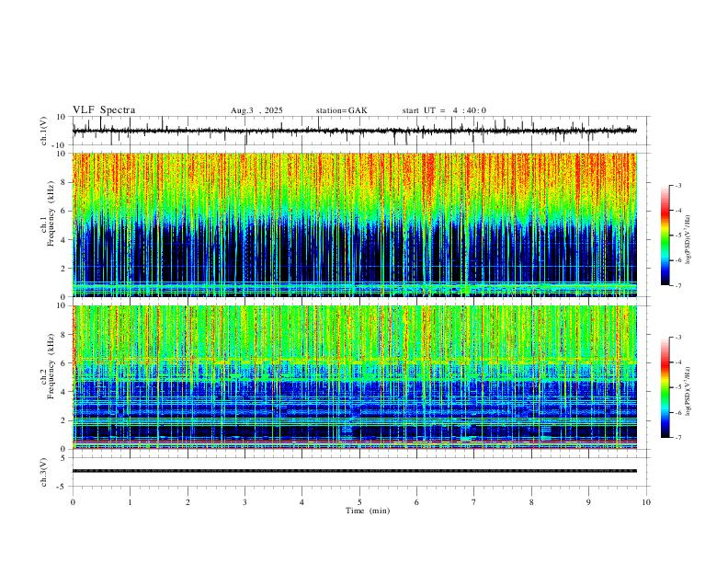The image size is (728, 563).
Task: Click the 4 kHz tick on ch.1 frequency axis
Action: tap(63, 240)
